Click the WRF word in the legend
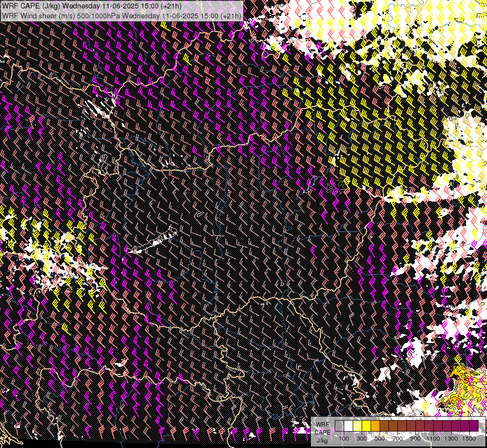Viewport: 487px width, 448px height. (323, 425)
